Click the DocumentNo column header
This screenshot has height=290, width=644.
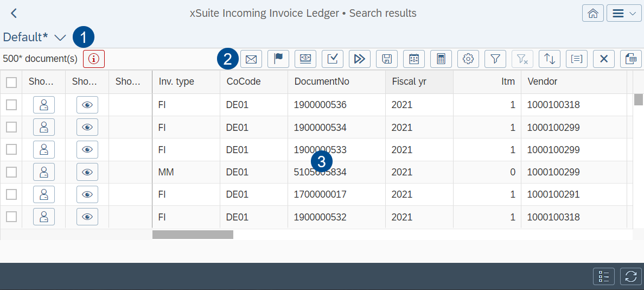click(x=322, y=81)
